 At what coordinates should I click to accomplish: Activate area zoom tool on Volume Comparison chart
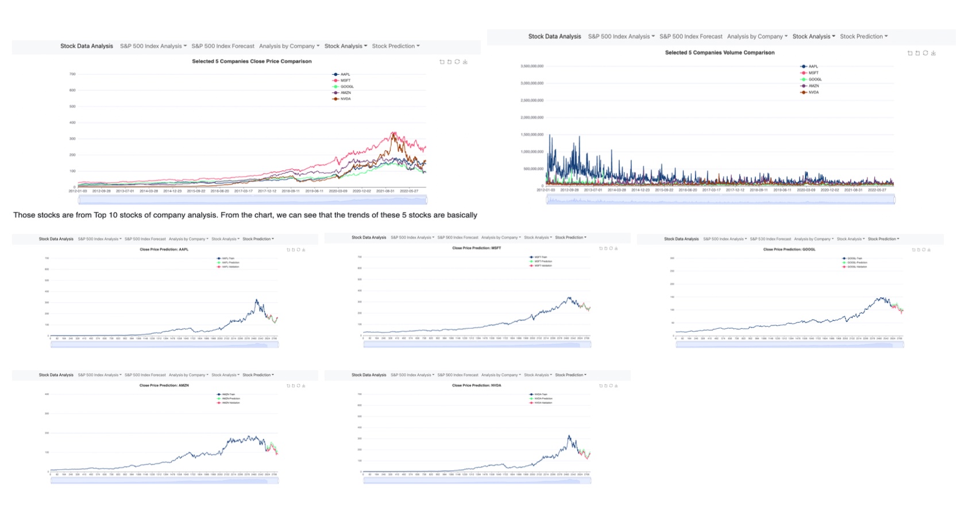[910, 53]
